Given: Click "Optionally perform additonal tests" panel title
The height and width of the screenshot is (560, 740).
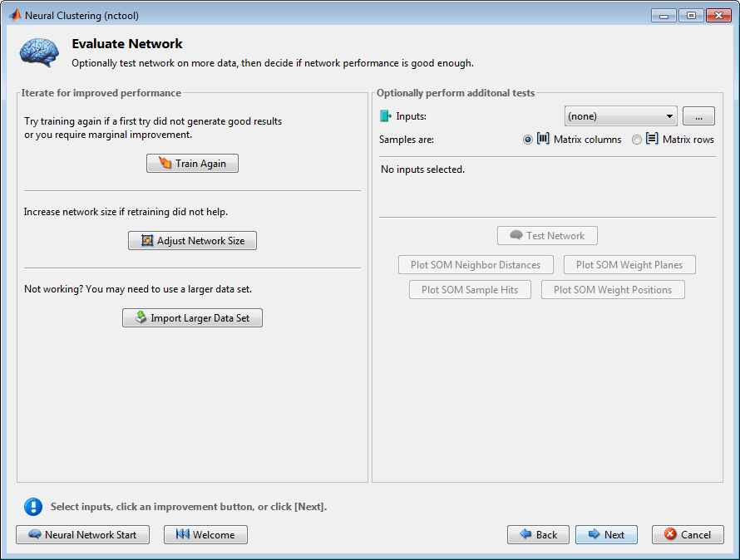Looking at the screenshot, I should [456, 93].
